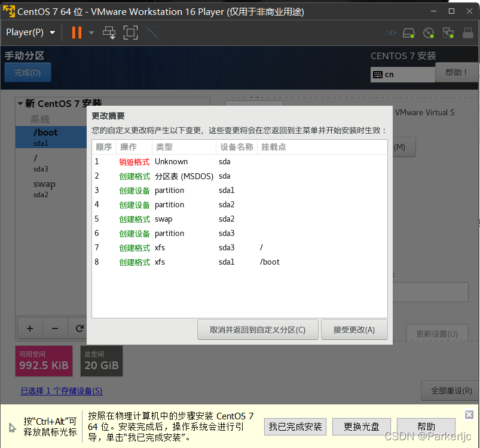Viewport: 480px width, 448px height.
Task: Click the 总空间 20 GiB box
Action: [102, 361]
